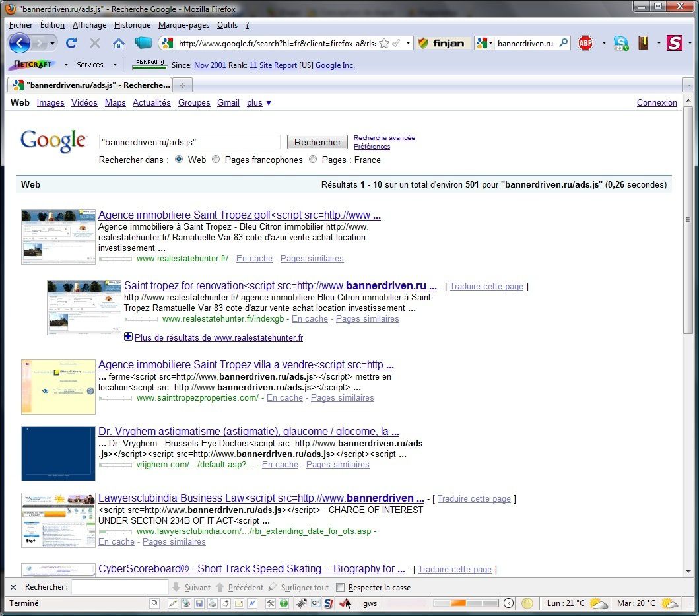Viewport: 699px width, 616px height.
Task: Click the magenta S toolbar icon
Action: pos(675,43)
